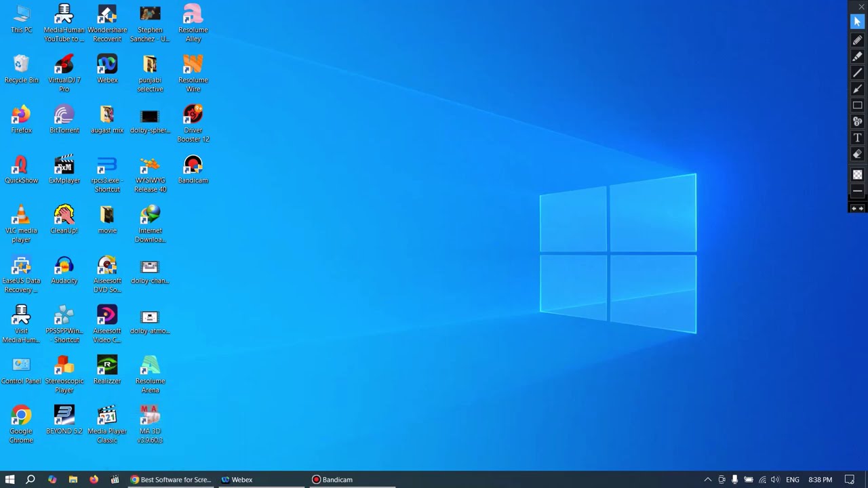The height and width of the screenshot is (488, 868).
Task: Switch ENG input language indicator
Action: click(792, 479)
